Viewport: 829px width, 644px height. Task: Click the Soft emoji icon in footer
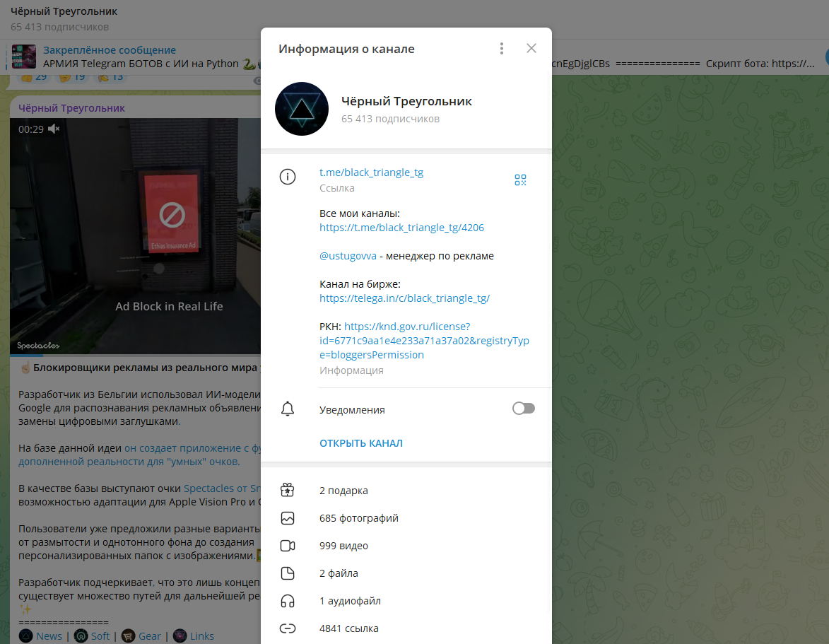tap(81, 636)
